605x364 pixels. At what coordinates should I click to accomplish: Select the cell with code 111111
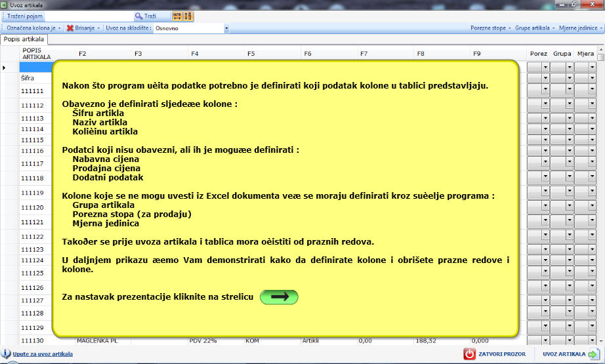coord(35,91)
